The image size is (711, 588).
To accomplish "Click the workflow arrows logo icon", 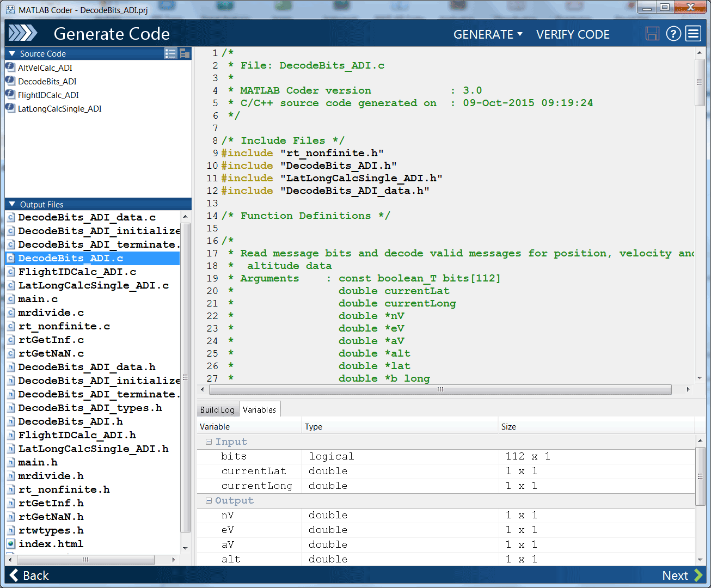I will tap(23, 34).
